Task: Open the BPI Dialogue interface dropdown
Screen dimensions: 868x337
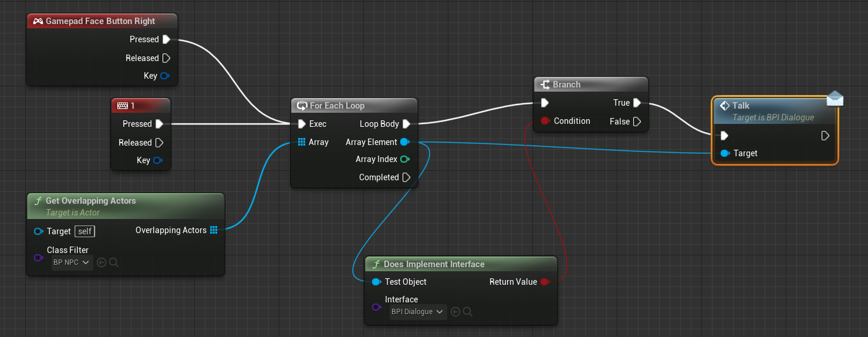Action: pyautogui.click(x=418, y=312)
